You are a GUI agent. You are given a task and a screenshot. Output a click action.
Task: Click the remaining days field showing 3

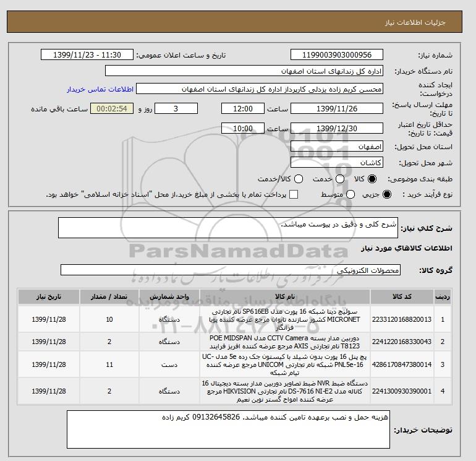click(176, 108)
